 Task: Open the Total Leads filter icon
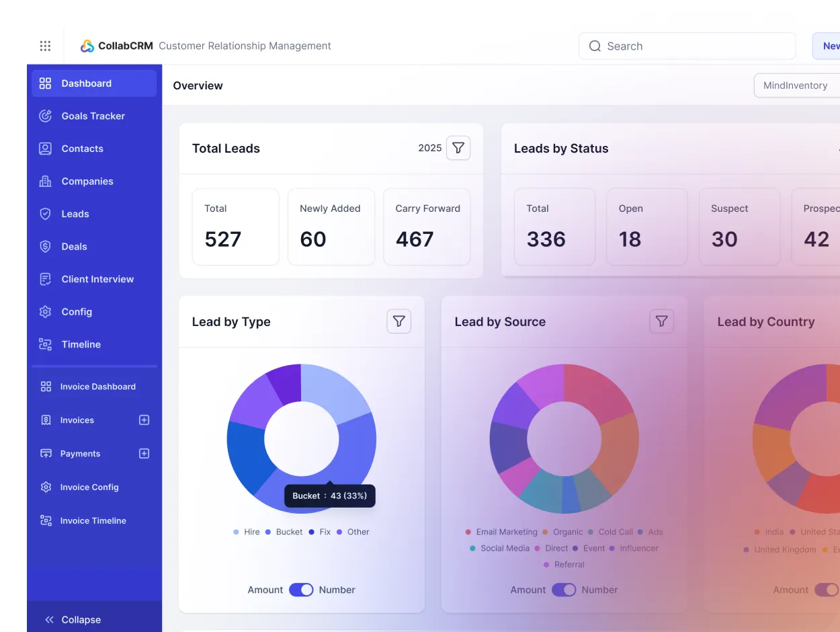coord(458,148)
